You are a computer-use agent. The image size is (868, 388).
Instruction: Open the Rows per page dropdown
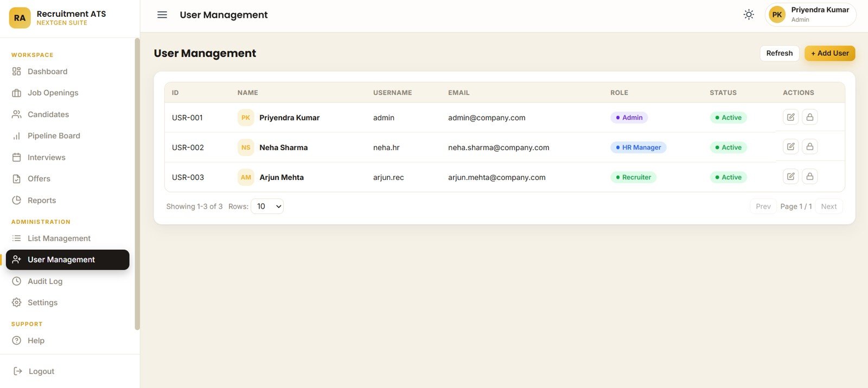267,206
